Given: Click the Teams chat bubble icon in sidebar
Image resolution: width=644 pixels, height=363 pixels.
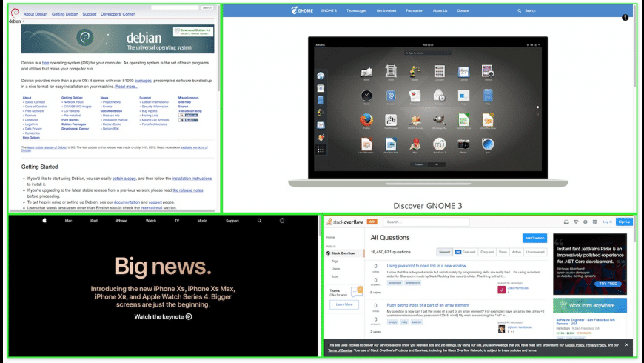Looking at the screenshot, I should tap(357, 290).
